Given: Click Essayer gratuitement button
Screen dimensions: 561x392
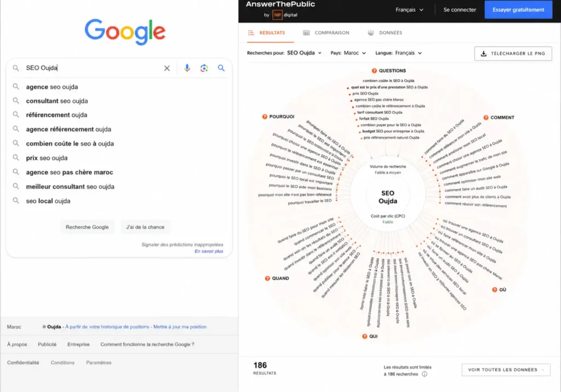Looking at the screenshot, I should pyautogui.click(x=518, y=10).
